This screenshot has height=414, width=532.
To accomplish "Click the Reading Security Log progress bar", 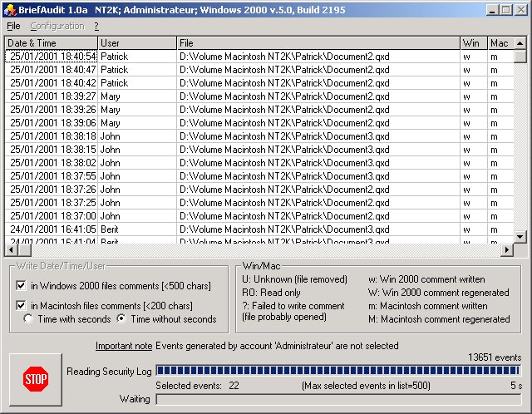I will [337, 371].
